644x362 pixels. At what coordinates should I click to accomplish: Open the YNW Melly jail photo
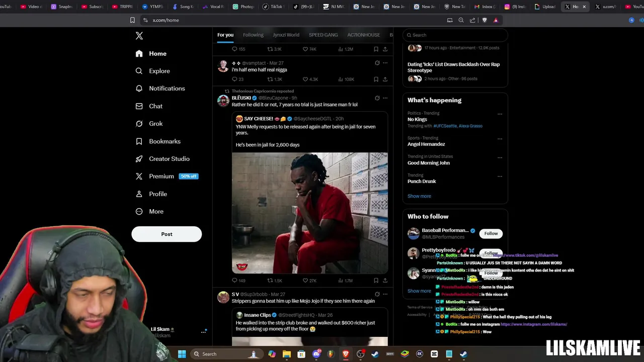pyautogui.click(x=310, y=213)
